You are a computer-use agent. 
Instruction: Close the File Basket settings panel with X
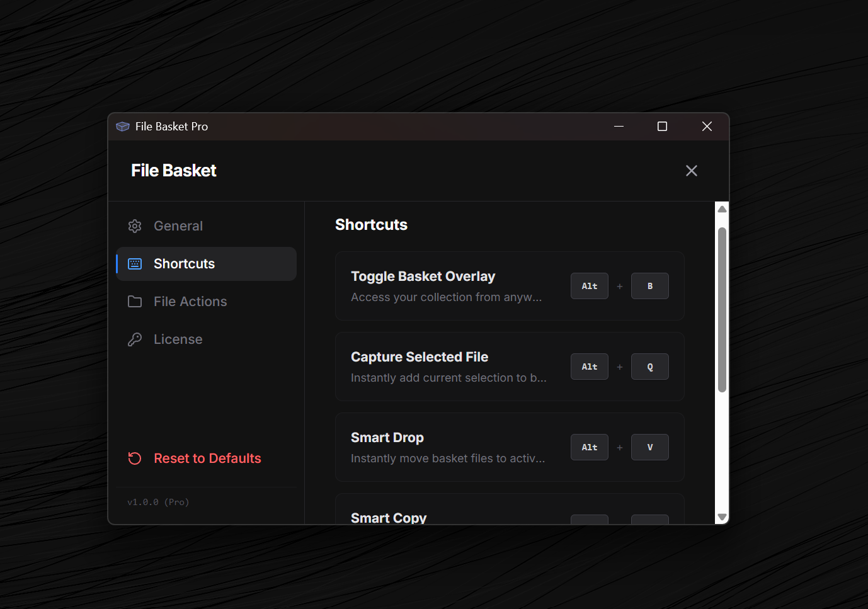point(692,171)
